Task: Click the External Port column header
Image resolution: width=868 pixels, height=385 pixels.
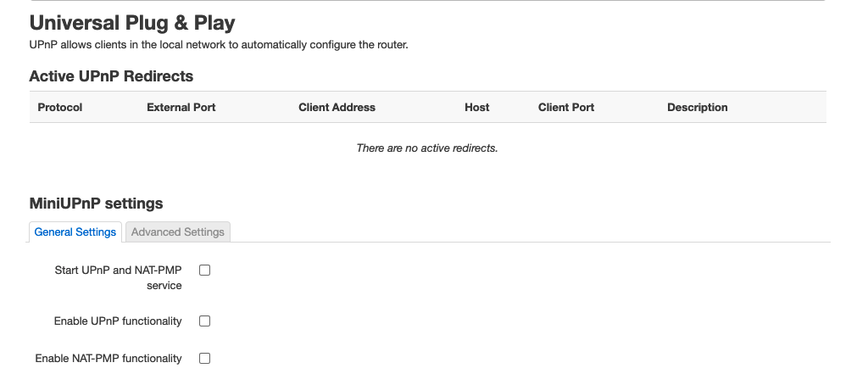Action: 181,108
